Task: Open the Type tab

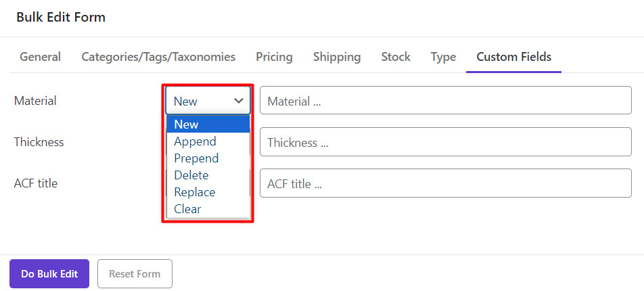Action: coord(443,57)
